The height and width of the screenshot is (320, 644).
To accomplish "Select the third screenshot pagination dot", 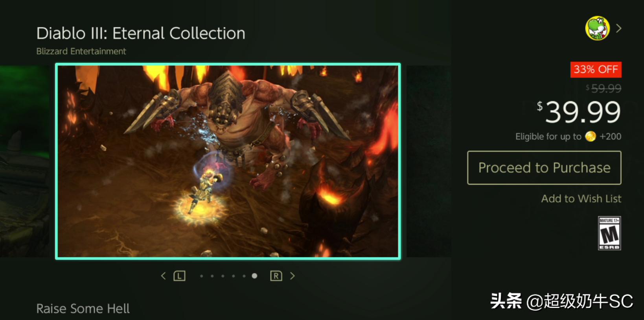I will (223, 276).
